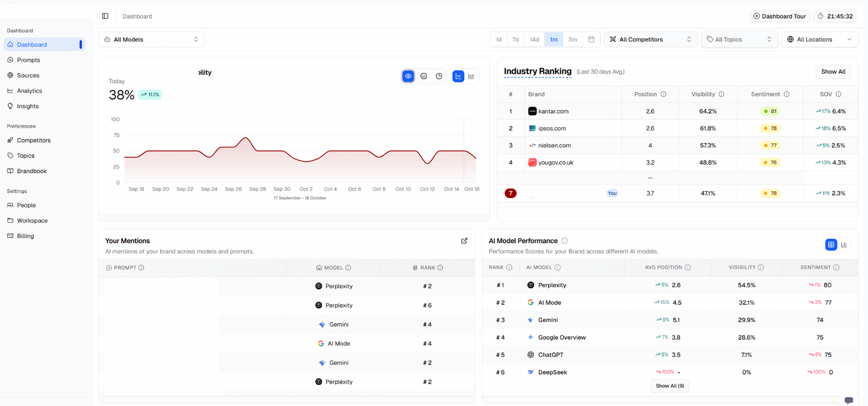Screen dimensions: 868x406
Task: Click the MODEL column info icon
Action: [x=348, y=268]
